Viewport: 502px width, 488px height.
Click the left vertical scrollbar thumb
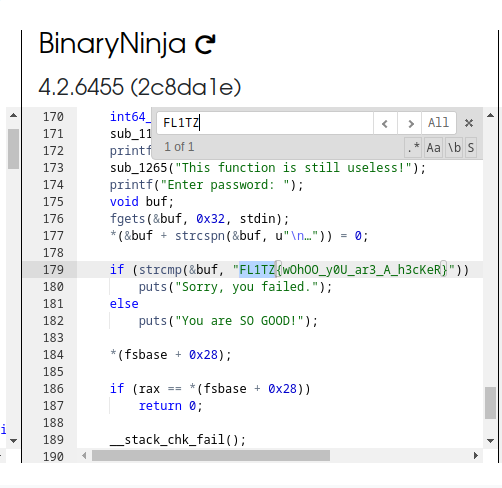(13, 149)
